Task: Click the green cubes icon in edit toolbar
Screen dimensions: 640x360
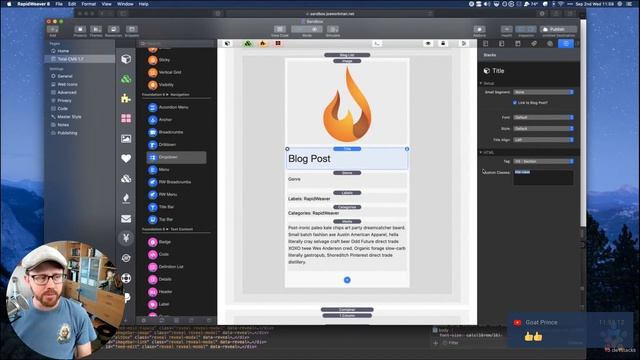Action: click(248, 43)
